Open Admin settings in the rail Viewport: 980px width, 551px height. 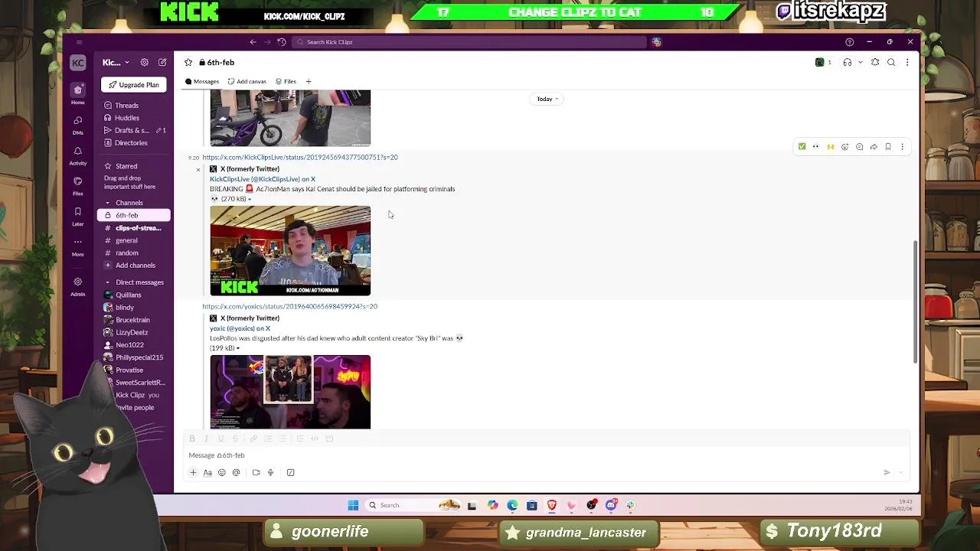(77, 286)
